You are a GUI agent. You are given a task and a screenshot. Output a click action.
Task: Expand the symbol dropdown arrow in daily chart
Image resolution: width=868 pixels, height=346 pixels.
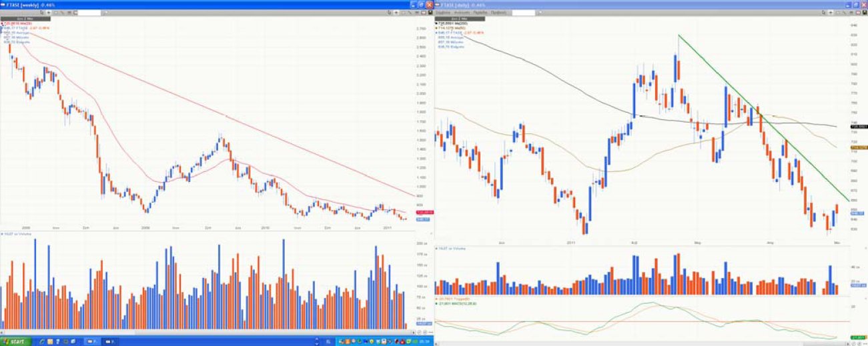539,13
